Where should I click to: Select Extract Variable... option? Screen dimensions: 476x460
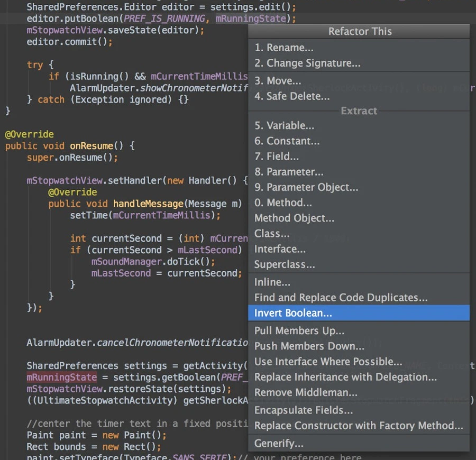[359, 126]
